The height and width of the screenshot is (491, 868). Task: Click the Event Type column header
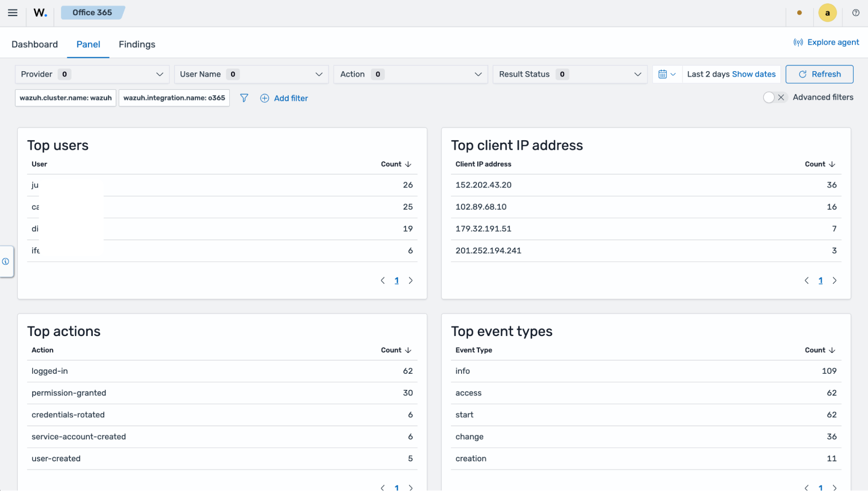pos(474,350)
